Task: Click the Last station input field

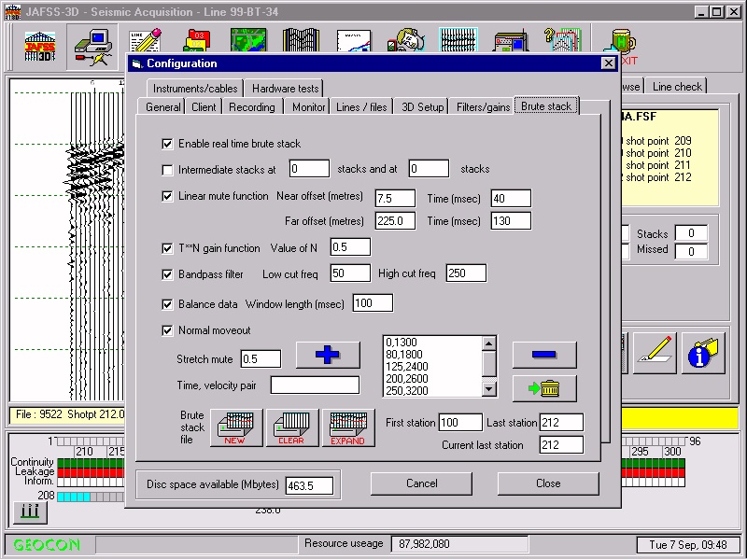Action: click(561, 423)
